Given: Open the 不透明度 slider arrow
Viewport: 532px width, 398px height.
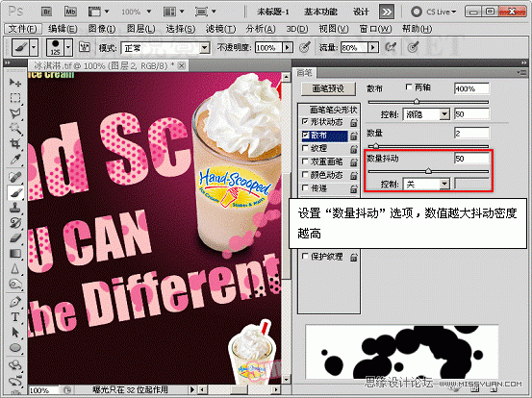Looking at the screenshot, I should coord(287,47).
